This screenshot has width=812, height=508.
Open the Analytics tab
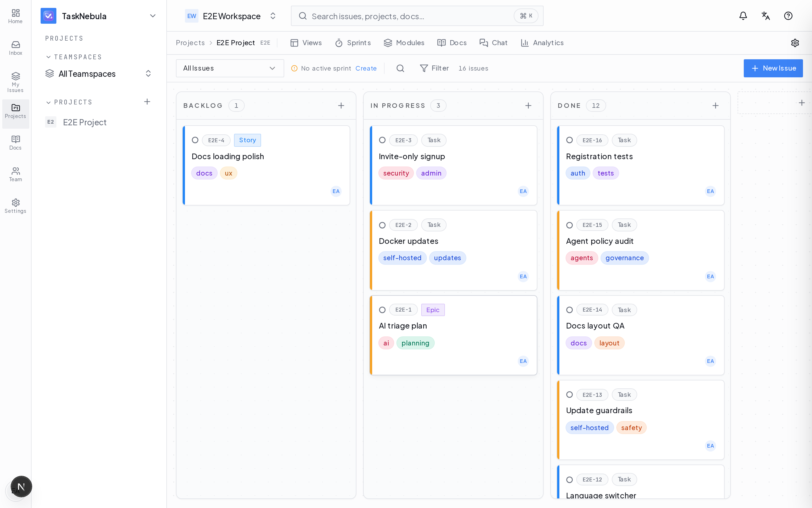tap(542, 43)
